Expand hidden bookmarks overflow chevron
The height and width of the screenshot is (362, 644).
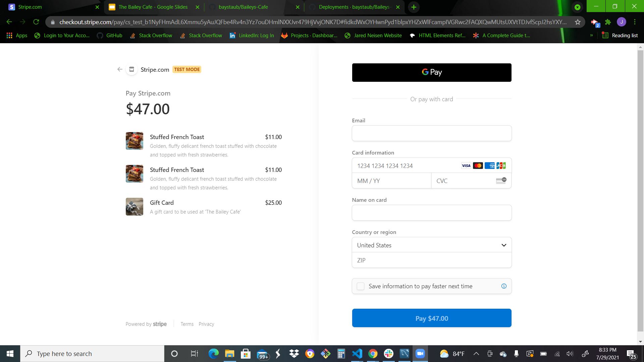point(591,36)
